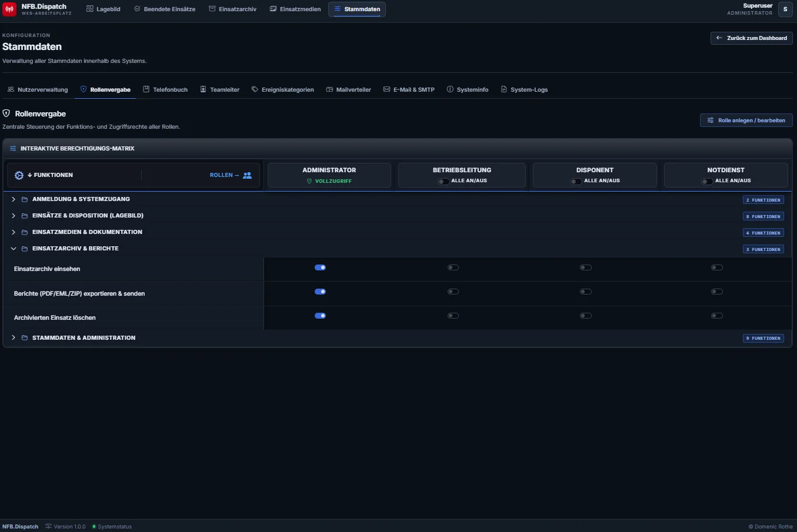Open the Superuser avatar badge
Screen dimensions: 797x532
pos(785,9)
